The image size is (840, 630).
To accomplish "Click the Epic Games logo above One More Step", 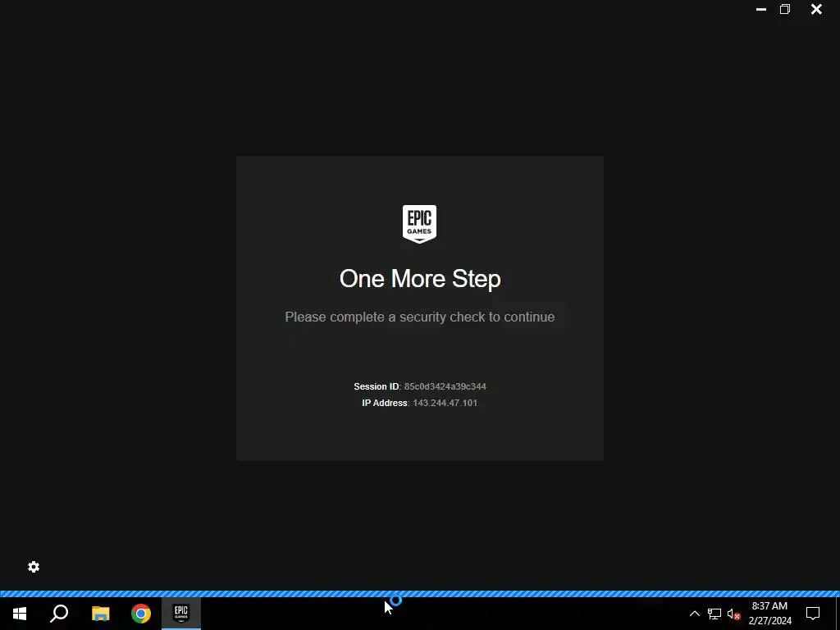I will pyautogui.click(x=419, y=224).
